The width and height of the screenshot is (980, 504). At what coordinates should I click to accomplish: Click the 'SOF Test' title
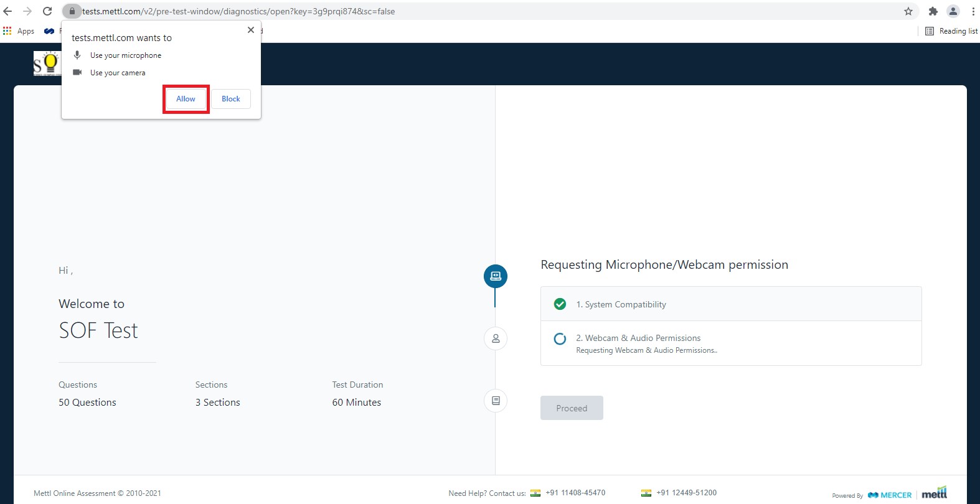pyautogui.click(x=98, y=330)
